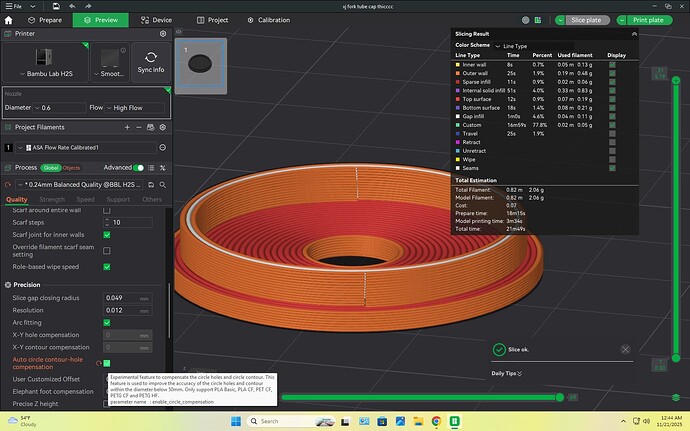Click the undo arrow icon
Screen dimensions: 690x431
click(x=72, y=6)
